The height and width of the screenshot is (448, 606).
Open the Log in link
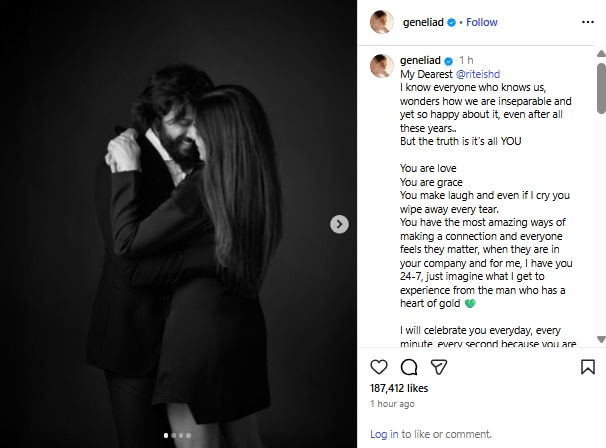pos(384,434)
